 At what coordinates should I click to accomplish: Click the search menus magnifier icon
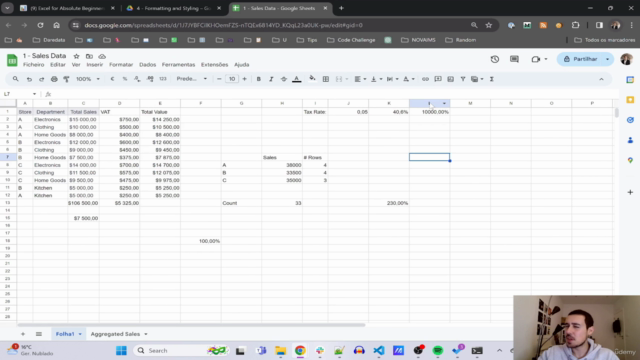point(16,79)
